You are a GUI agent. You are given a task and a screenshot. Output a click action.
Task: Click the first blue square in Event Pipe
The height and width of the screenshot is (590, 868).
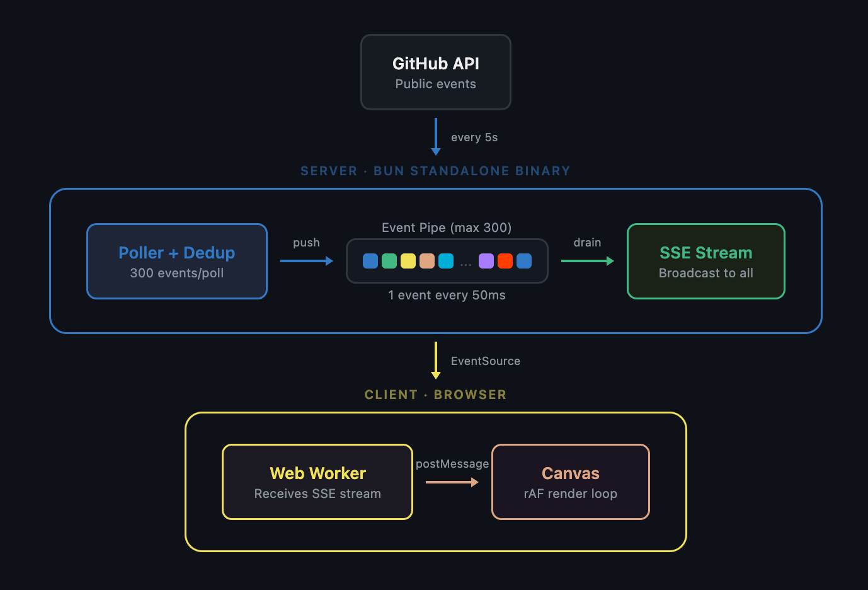click(370, 261)
